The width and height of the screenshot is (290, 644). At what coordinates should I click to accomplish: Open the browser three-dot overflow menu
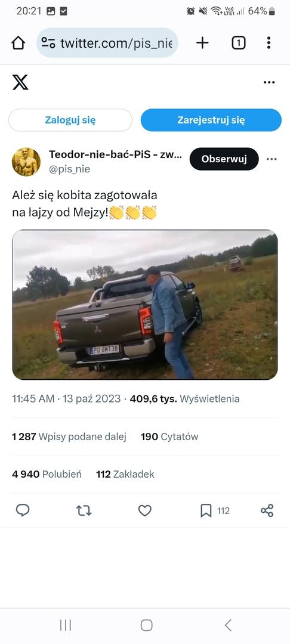[269, 43]
